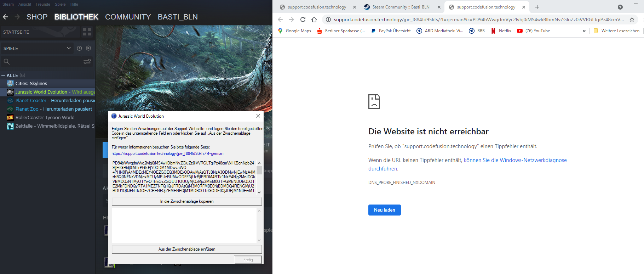The height and width of the screenshot is (274, 644).
Task: Open the Ansicht menu
Action: tap(25, 4)
